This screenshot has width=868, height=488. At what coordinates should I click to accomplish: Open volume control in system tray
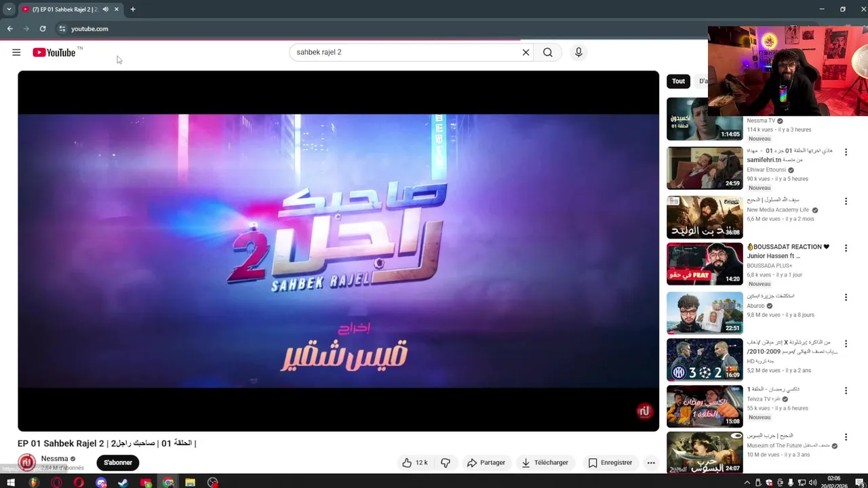coord(812,483)
